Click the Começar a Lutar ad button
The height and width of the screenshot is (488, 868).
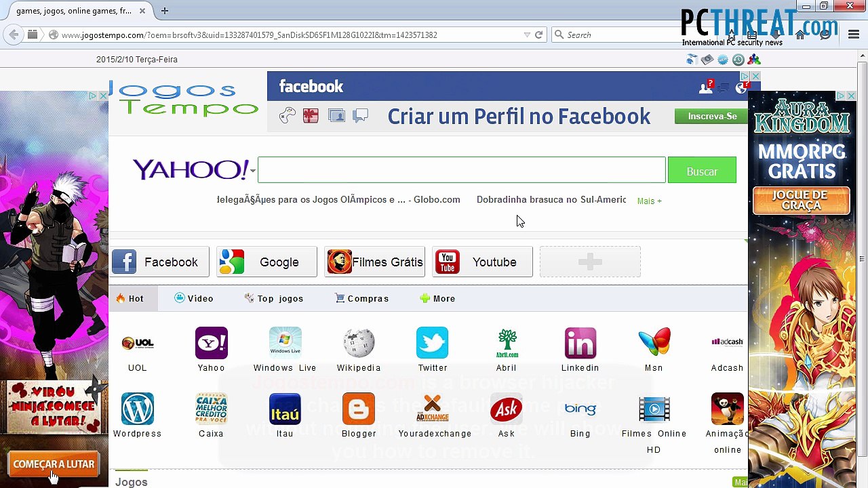pos(54,464)
